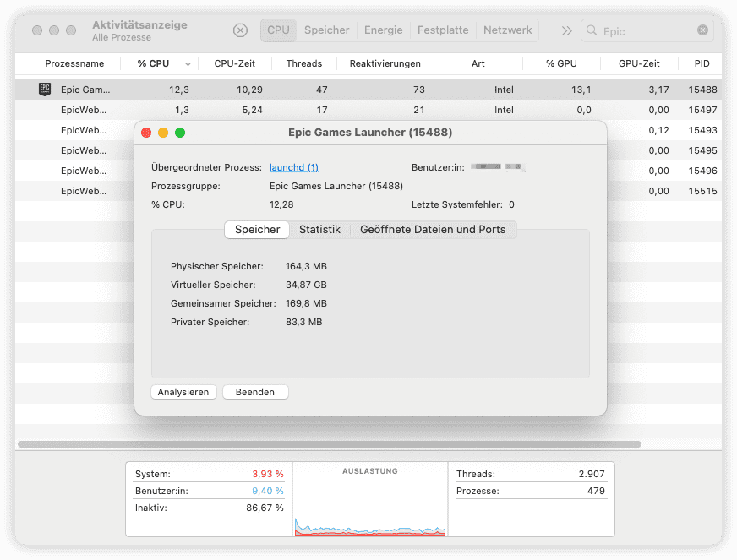Click the Analysieren button
Screen dimensions: 737x560
click(183, 392)
